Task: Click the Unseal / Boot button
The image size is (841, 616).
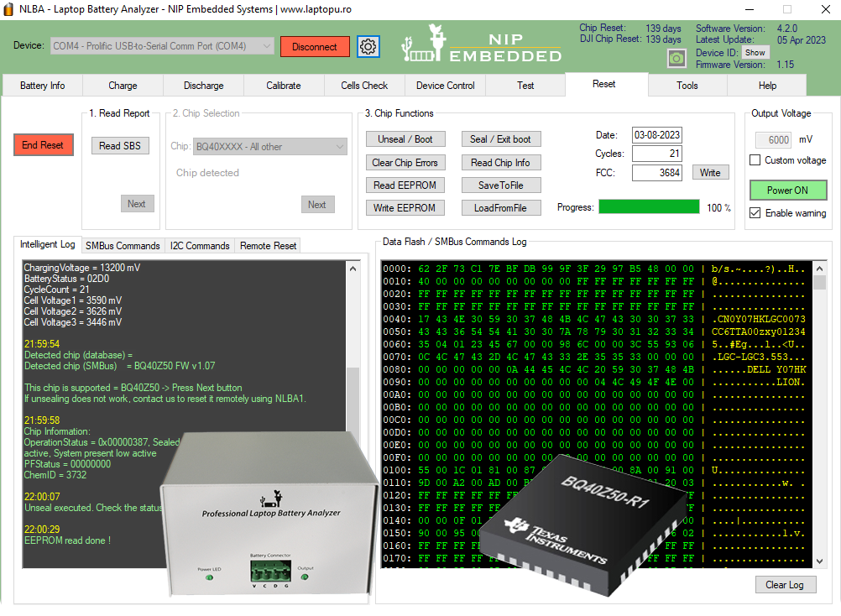Action: 405,139
